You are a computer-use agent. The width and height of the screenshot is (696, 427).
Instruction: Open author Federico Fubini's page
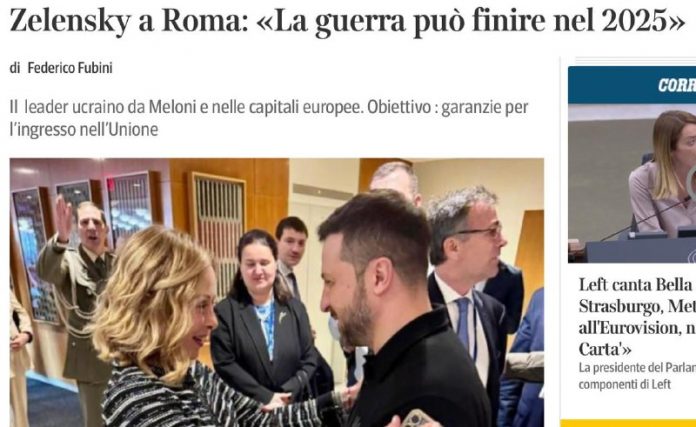70,68
